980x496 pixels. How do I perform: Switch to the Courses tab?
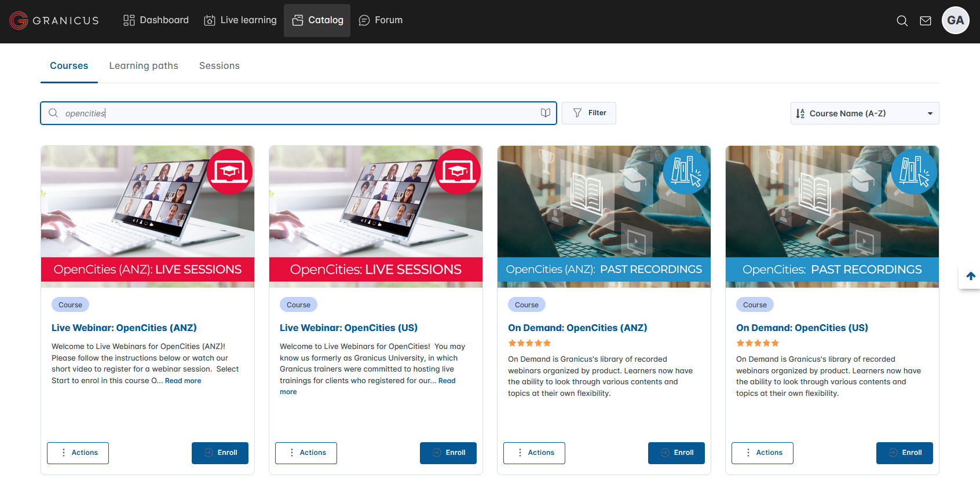69,66
